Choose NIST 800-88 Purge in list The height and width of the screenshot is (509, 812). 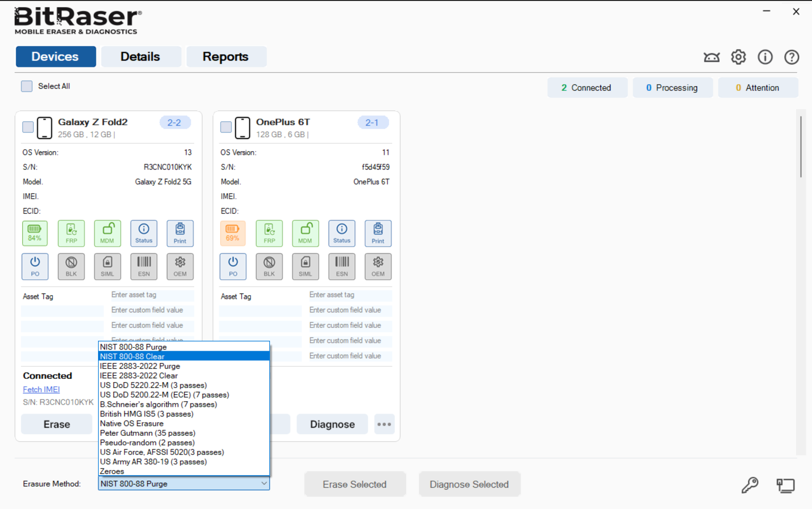(184, 347)
